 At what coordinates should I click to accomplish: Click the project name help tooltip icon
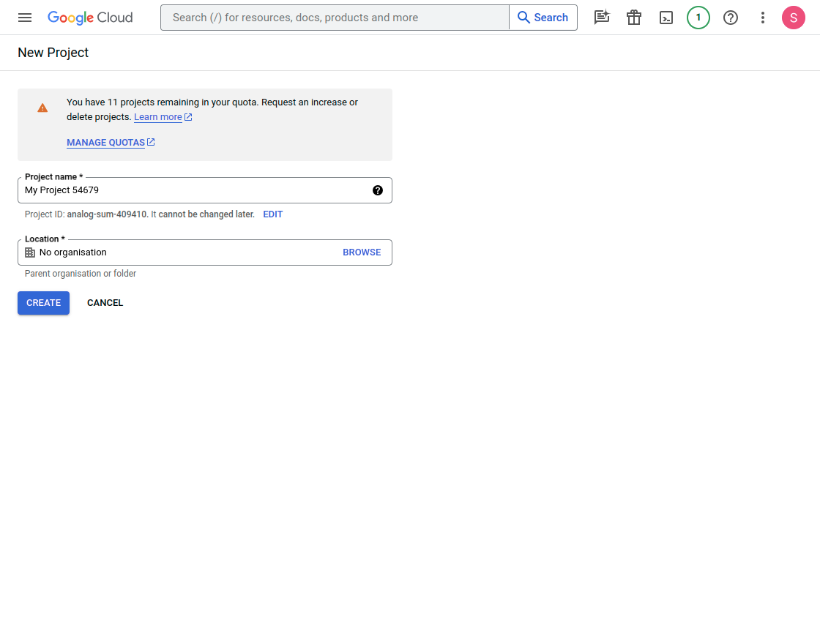(x=378, y=190)
